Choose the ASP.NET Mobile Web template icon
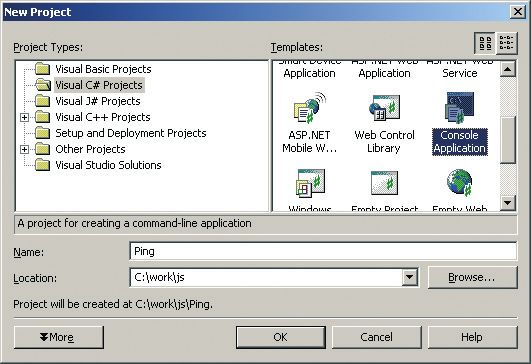Viewport: 531px width, 364px height. 310,108
